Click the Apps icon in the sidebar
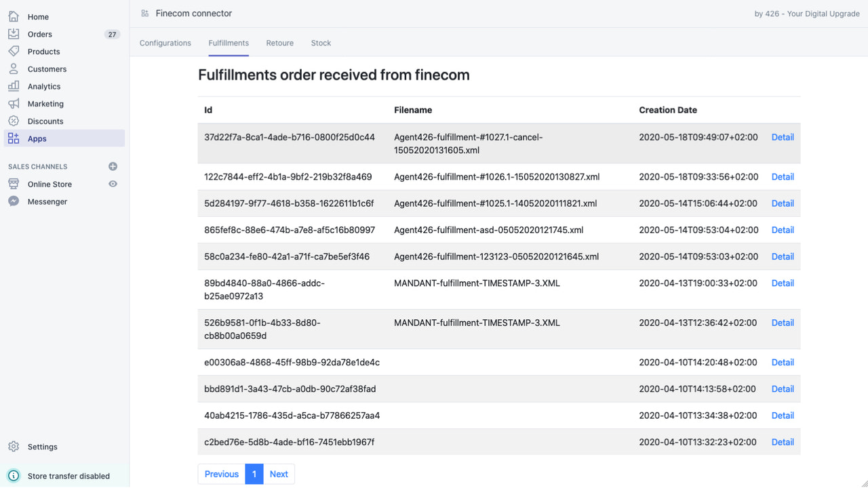868x488 pixels. (15, 138)
